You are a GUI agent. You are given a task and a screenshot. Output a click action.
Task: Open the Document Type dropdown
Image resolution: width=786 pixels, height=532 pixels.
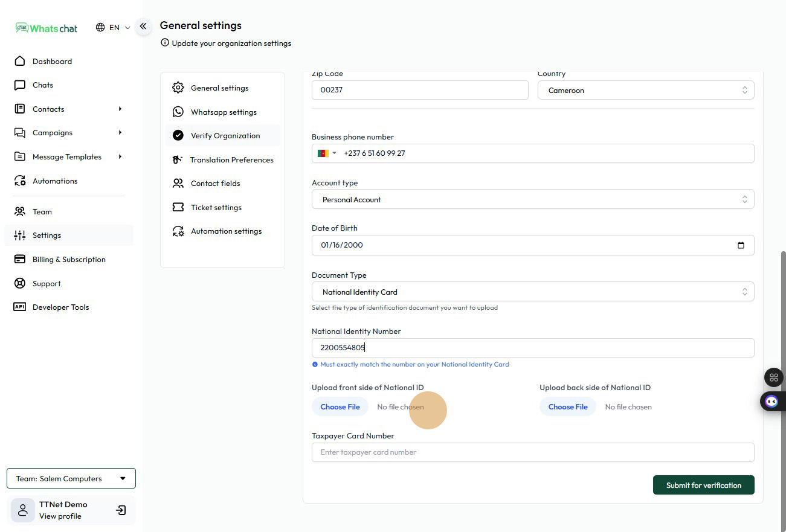coord(532,292)
